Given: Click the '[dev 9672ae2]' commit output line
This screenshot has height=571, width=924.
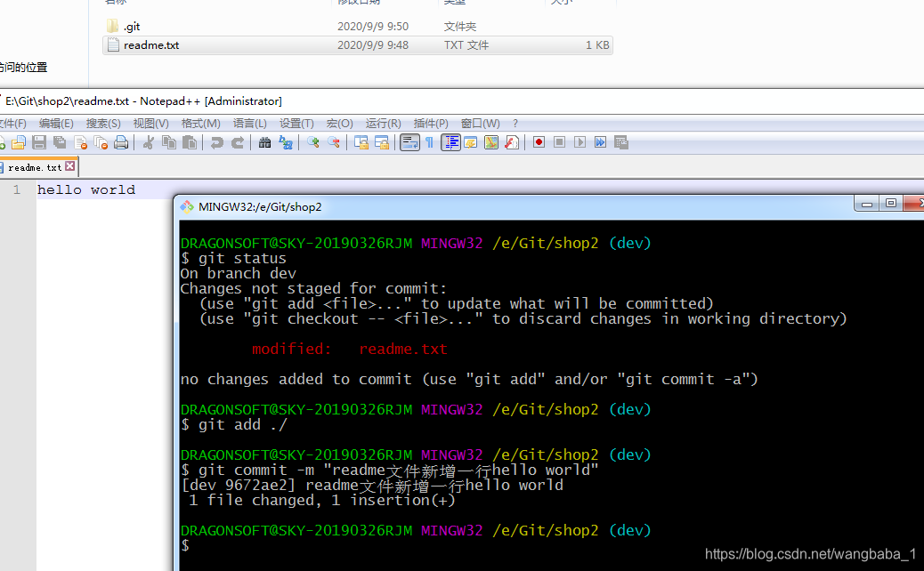Looking at the screenshot, I should tap(372, 486).
